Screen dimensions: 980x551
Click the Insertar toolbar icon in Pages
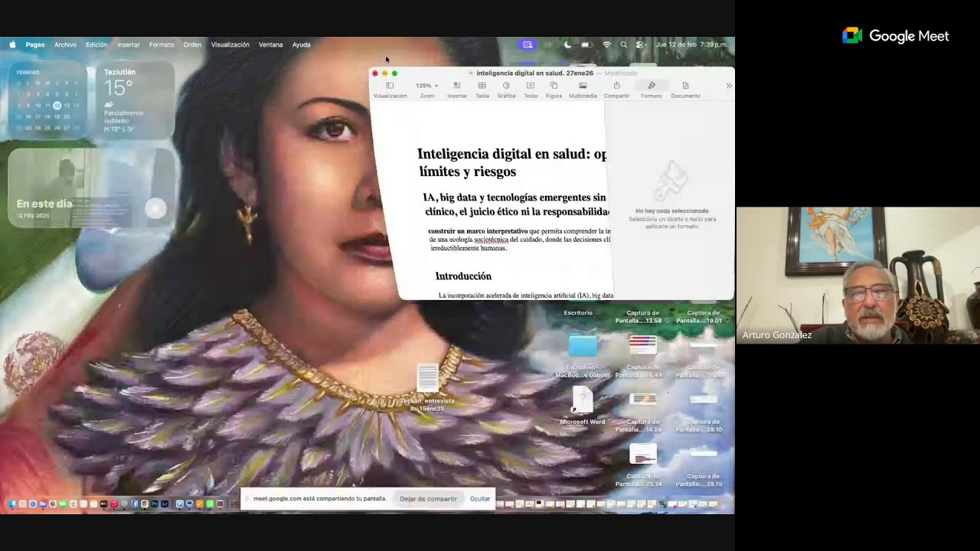(x=457, y=86)
